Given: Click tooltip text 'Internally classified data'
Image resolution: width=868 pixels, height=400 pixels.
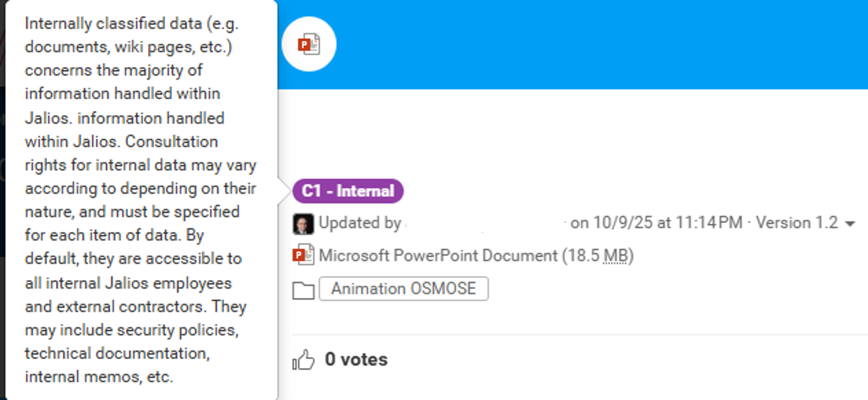Looking at the screenshot, I should pyautogui.click(x=113, y=24).
